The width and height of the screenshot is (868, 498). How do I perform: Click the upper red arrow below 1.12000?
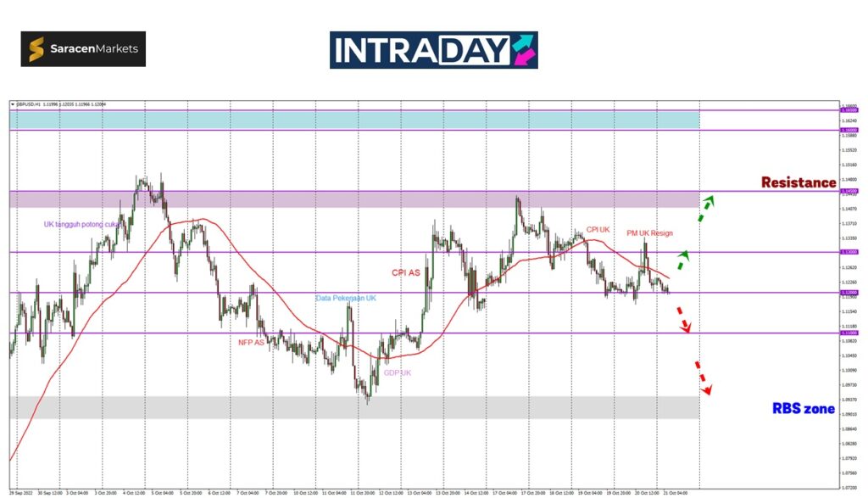coord(683,319)
